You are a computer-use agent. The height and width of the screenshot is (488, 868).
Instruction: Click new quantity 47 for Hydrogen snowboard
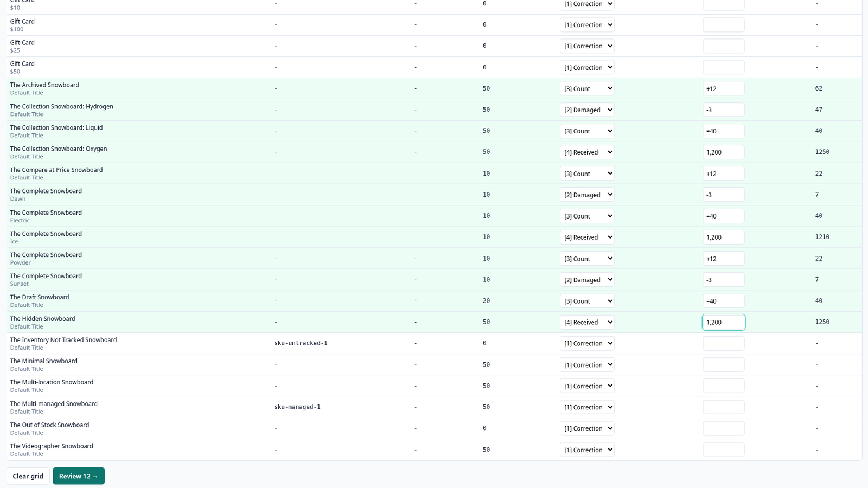819,110
